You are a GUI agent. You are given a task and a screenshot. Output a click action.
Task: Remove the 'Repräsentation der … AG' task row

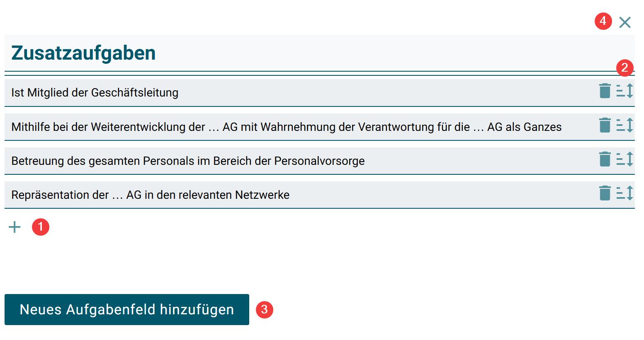click(x=605, y=193)
